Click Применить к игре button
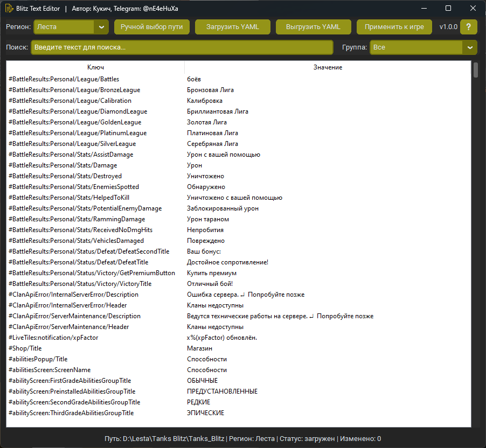Screen dimensions: 486x448 point(394,27)
